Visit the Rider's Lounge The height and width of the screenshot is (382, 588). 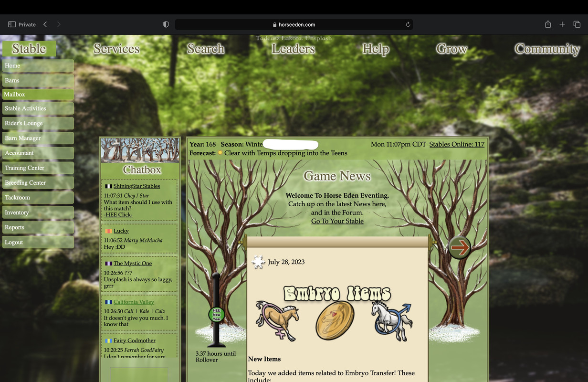tap(38, 123)
